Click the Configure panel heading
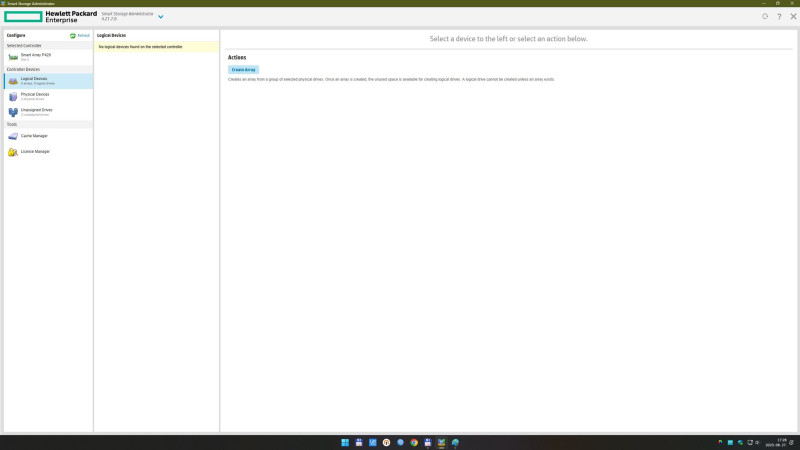This screenshot has width=800, height=450. 16,36
